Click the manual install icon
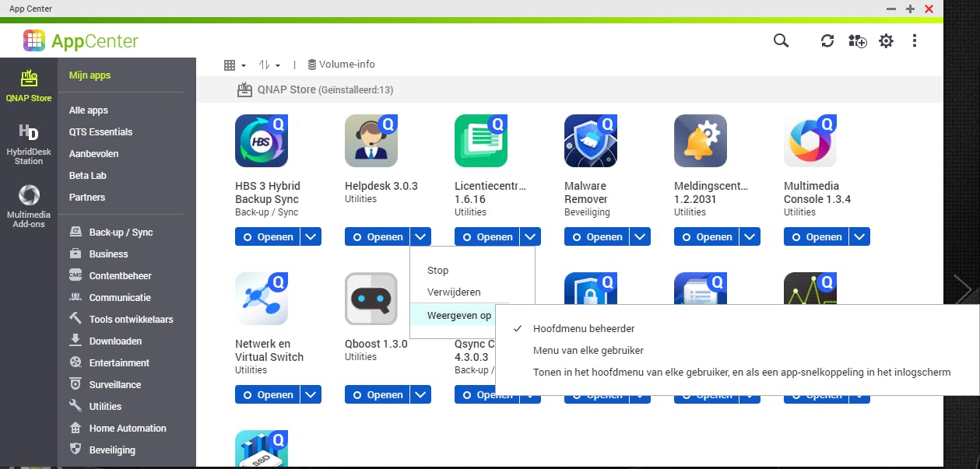The image size is (980, 469). coord(857,41)
